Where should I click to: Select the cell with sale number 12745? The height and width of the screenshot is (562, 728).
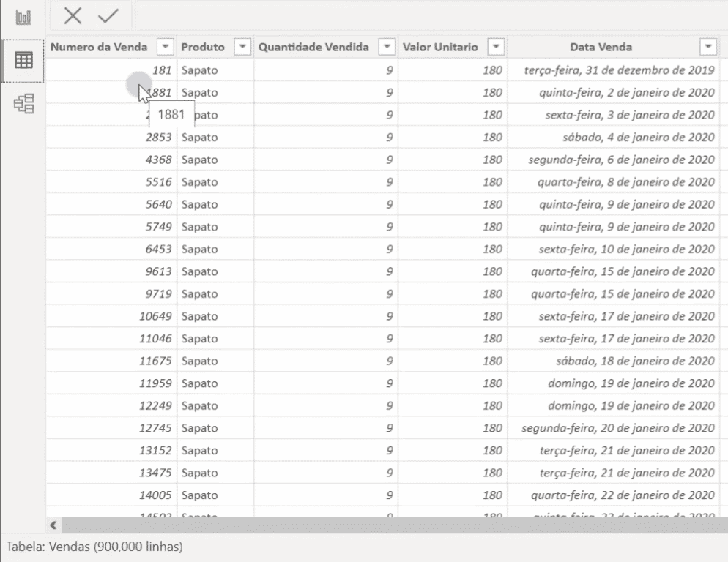coord(111,428)
